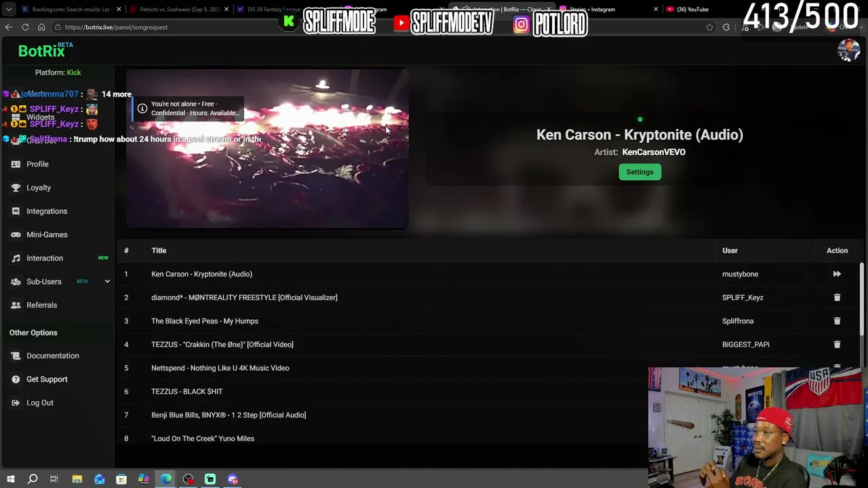Open the Referrals page
Viewport: 868px width, 488px height.
click(41, 305)
